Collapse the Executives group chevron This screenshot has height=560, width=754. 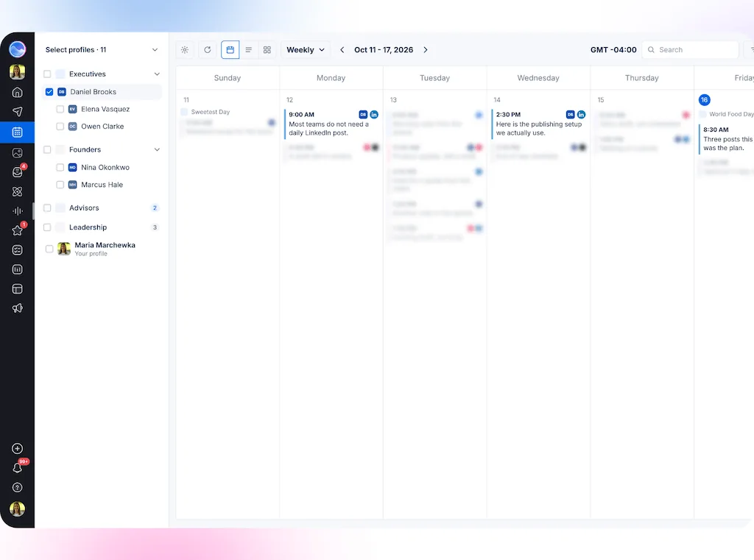coord(157,74)
